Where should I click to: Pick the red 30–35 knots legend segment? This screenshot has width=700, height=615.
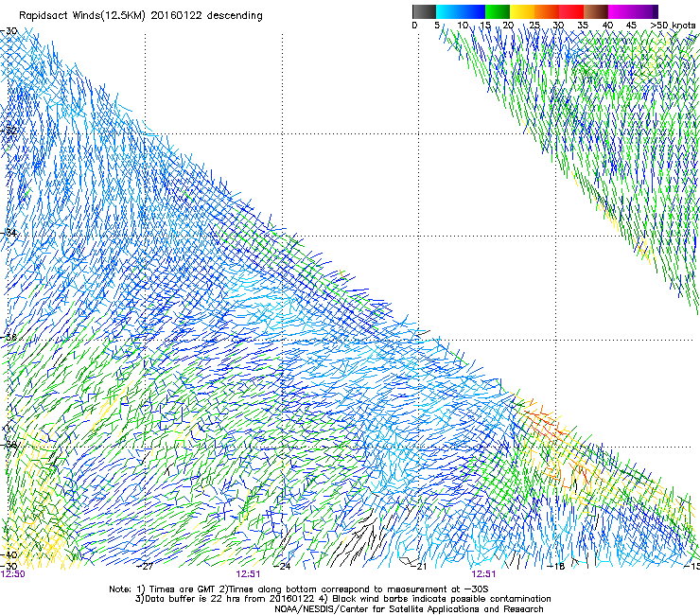point(571,11)
